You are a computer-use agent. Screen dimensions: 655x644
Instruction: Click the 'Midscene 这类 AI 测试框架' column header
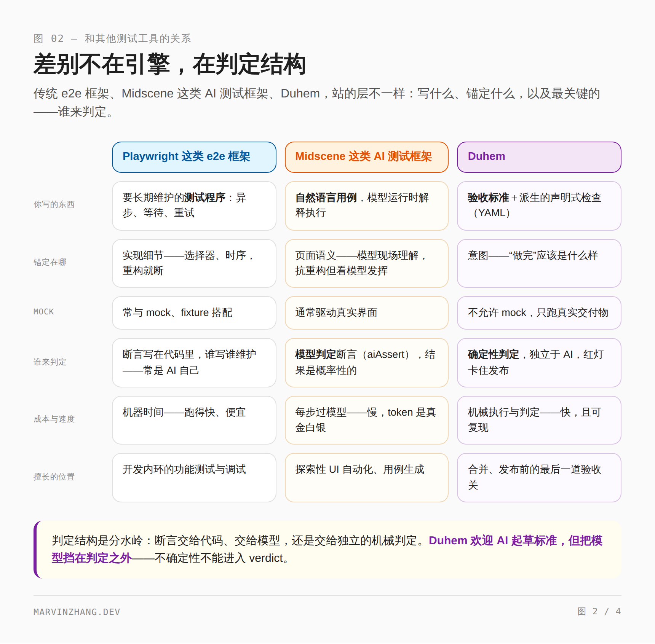(367, 157)
